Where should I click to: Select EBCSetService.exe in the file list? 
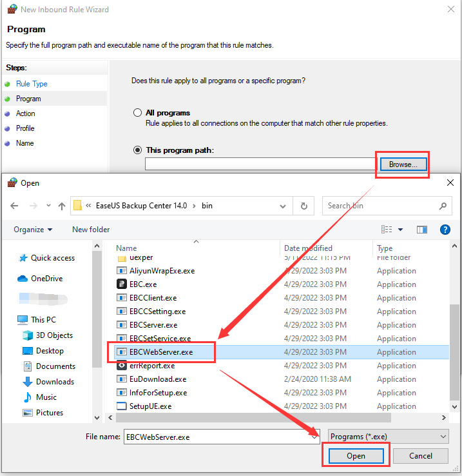pos(160,338)
